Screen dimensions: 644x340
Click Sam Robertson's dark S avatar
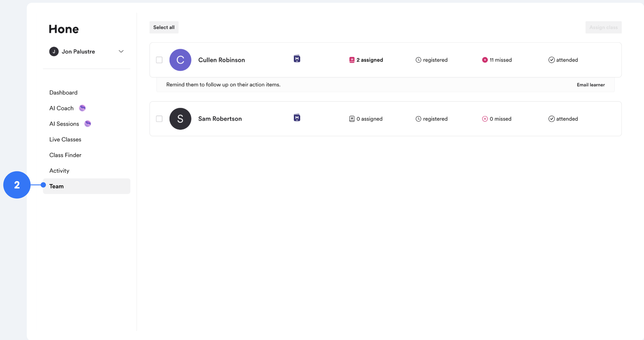point(180,119)
